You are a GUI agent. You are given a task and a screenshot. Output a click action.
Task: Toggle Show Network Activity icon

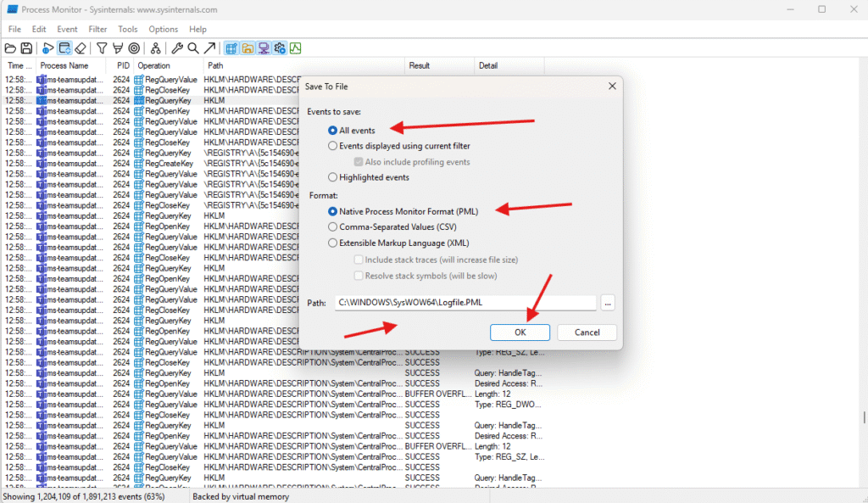pos(264,48)
